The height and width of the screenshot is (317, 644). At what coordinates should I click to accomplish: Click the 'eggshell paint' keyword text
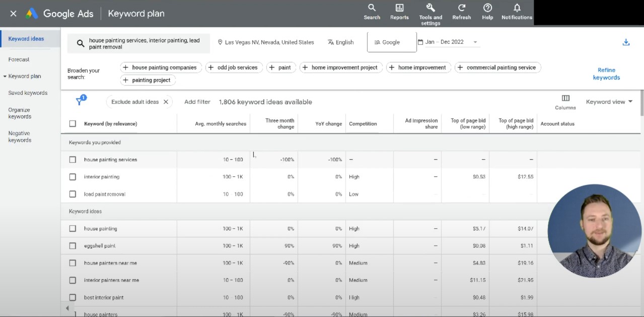click(x=100, y=246)
